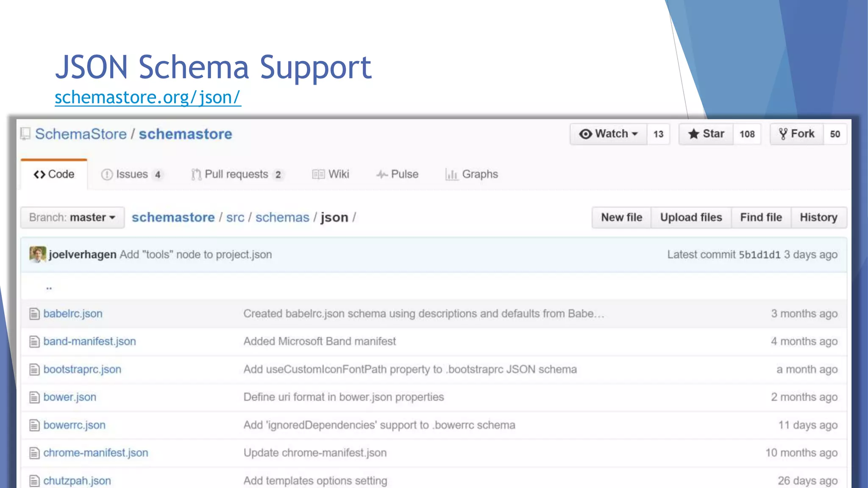
Task: Click the file icon beside chrome-manifest.json
Action: pos(34,453)
